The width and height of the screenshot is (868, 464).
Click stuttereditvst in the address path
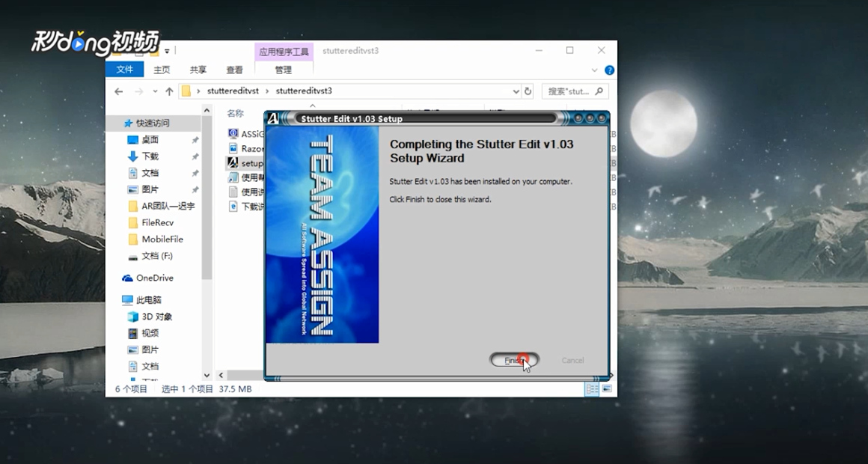(x=233, y=91)
